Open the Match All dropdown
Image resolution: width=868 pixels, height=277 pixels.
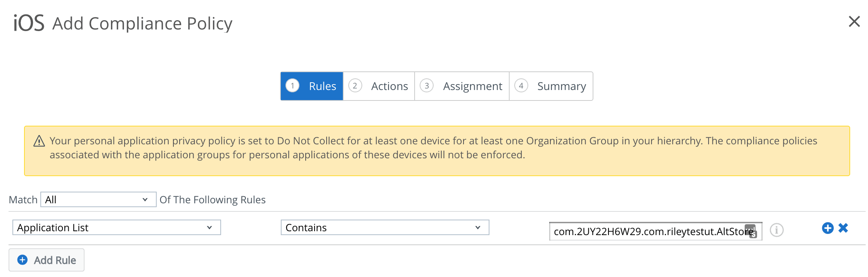coord(98,199)
